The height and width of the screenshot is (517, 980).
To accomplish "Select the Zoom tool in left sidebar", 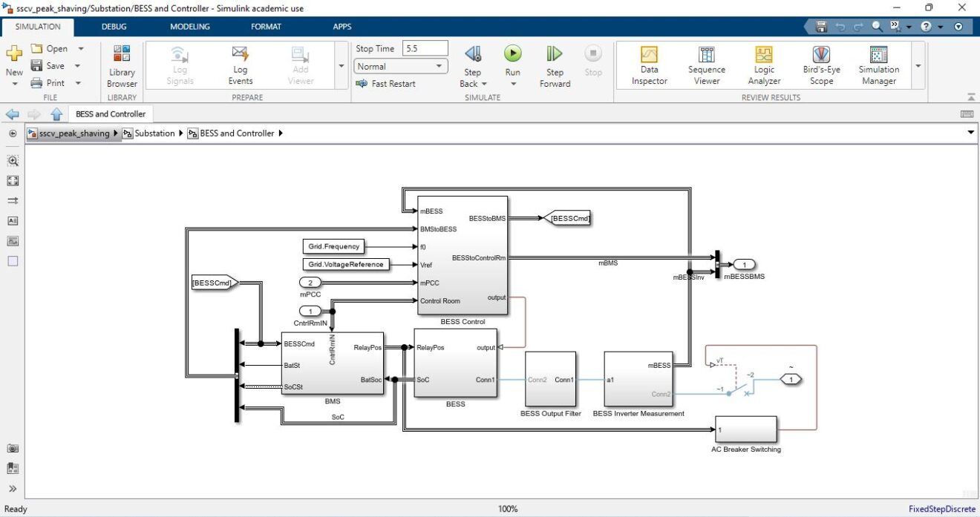I will click(x=13, y=160).
